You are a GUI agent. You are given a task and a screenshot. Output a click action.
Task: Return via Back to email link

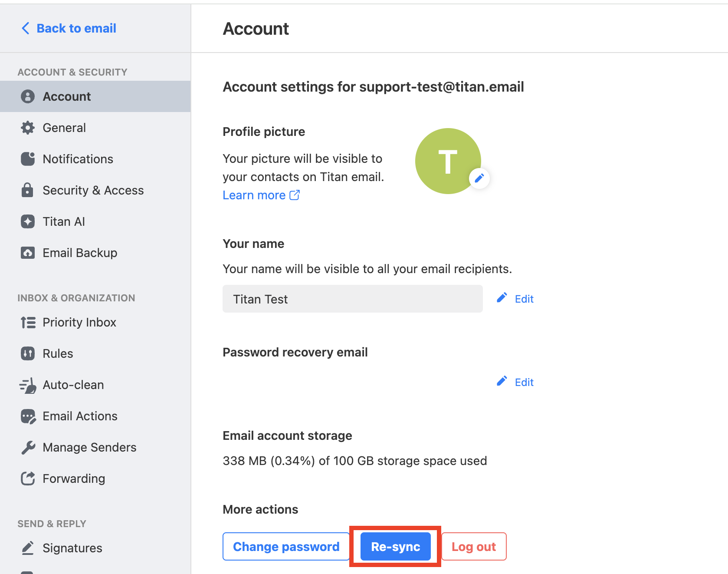69,28
